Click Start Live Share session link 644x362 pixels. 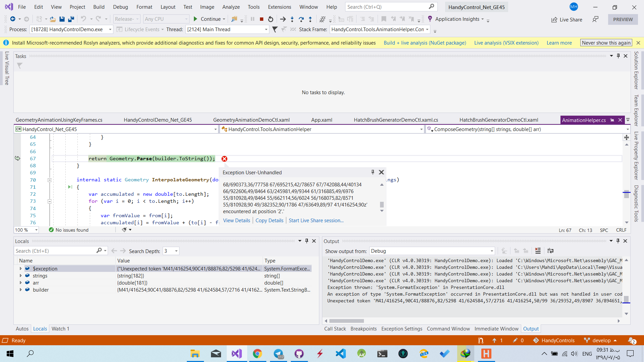click(316, 221)
